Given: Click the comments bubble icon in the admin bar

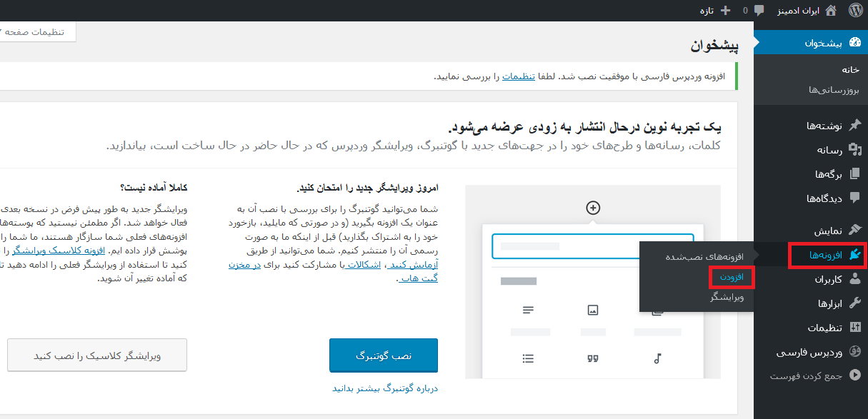Looking at the screenshot, I should coord(759,11).
